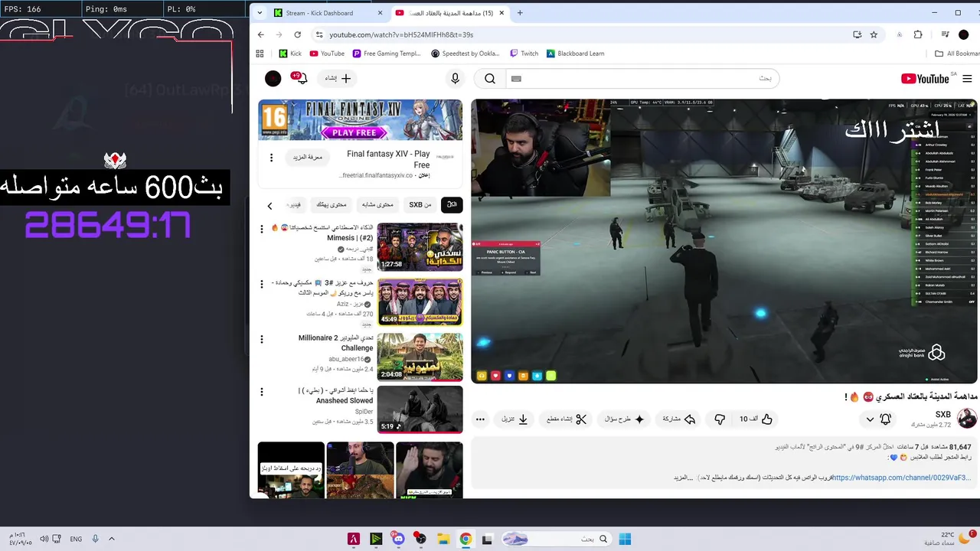The image size is (980, 551).
Task: Toggle the taskbar microphone icon
Action: (x=96, y=539)
